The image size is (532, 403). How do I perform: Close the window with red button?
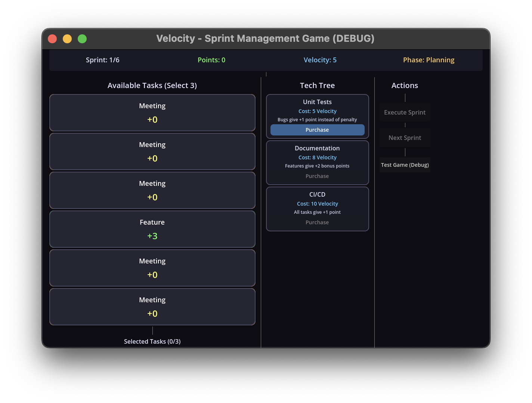[52, 39]
